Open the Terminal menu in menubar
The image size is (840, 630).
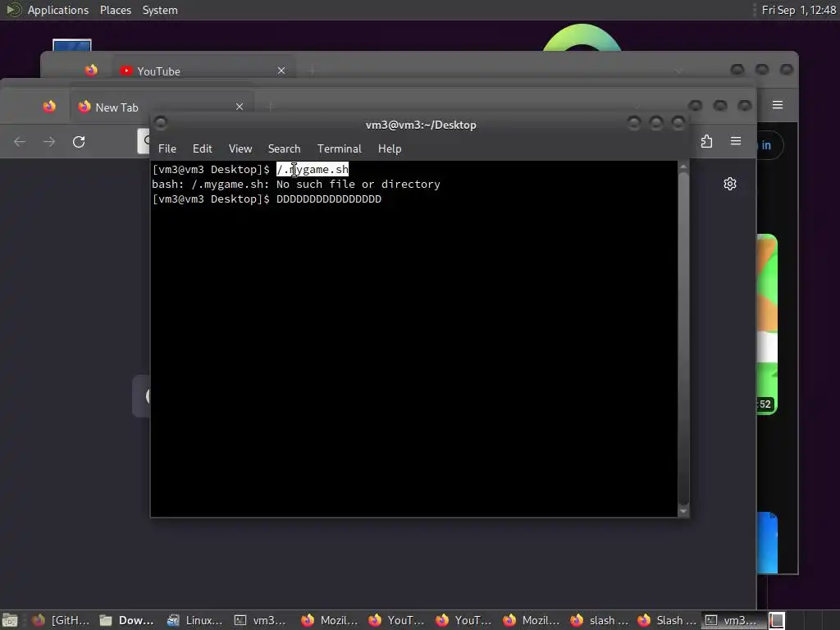[339, 149]
